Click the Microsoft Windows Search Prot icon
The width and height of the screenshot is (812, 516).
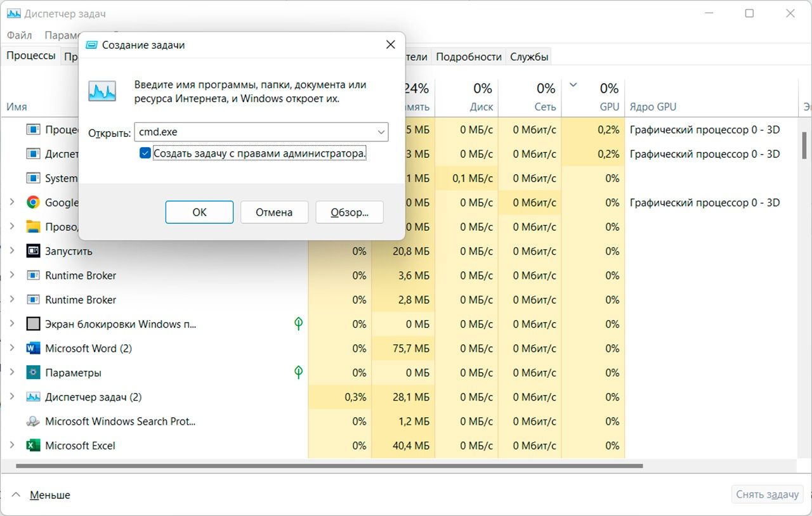(33, 421)
